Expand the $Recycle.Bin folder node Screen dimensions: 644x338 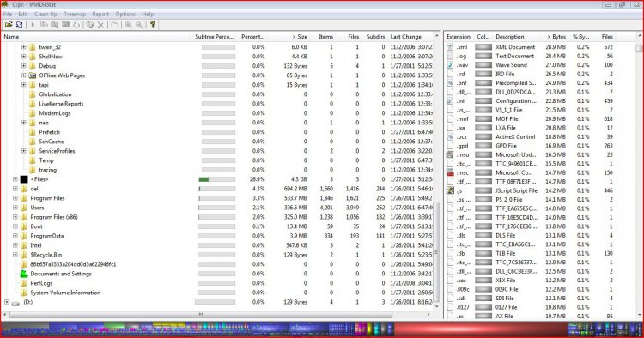pos(15,255)
